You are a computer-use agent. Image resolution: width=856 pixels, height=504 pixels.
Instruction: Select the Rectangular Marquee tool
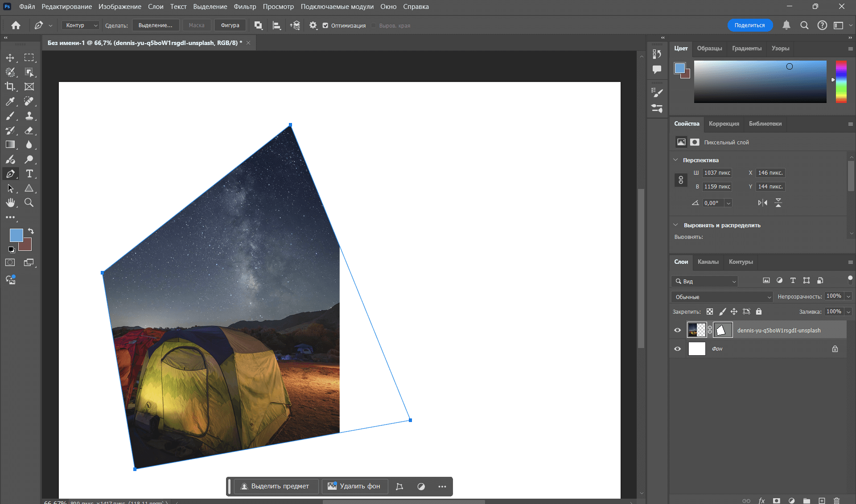[x=29, y=58]
